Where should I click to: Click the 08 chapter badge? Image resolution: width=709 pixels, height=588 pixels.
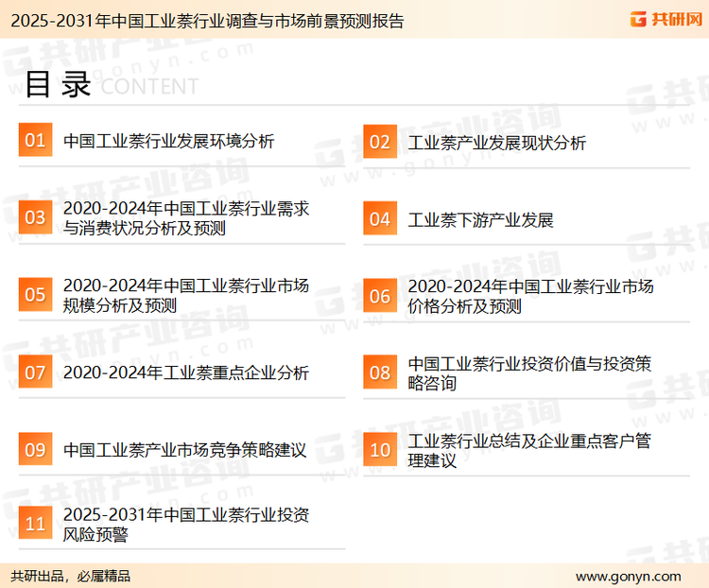379,372
